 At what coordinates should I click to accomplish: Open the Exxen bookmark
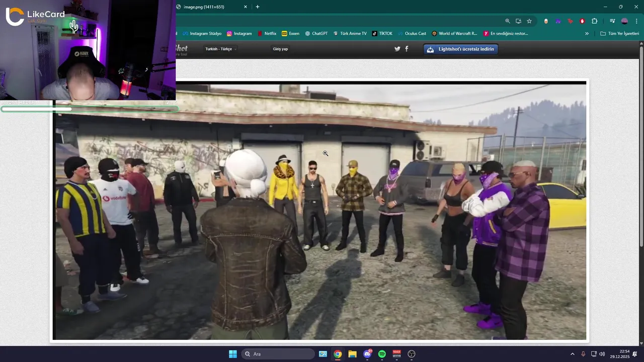(290, 34)
